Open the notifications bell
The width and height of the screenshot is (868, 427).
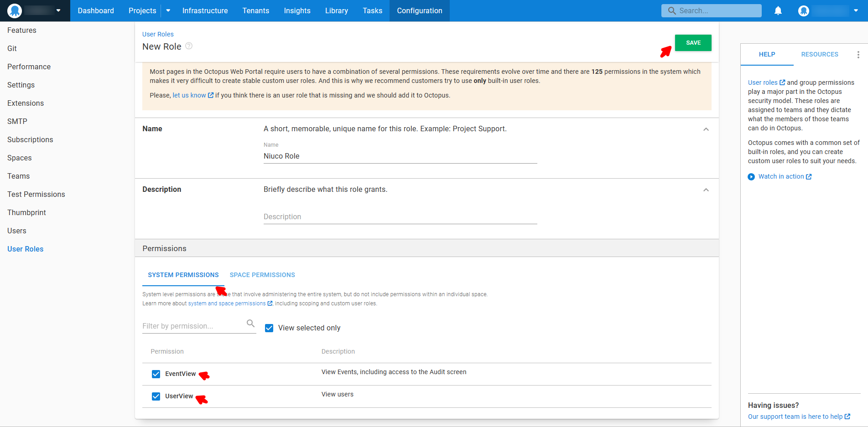(778, 10)
